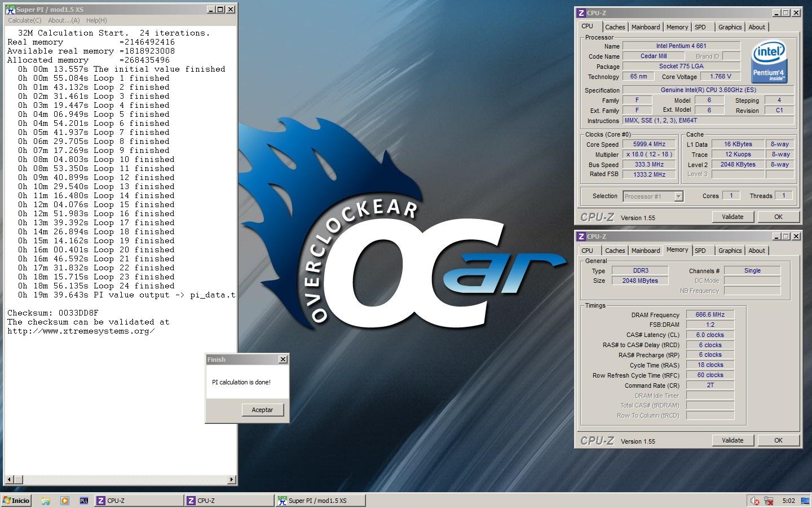This screenshot has height=508, width=812.
Task: Open the Inicio start menu button
Action: point(16,501)
